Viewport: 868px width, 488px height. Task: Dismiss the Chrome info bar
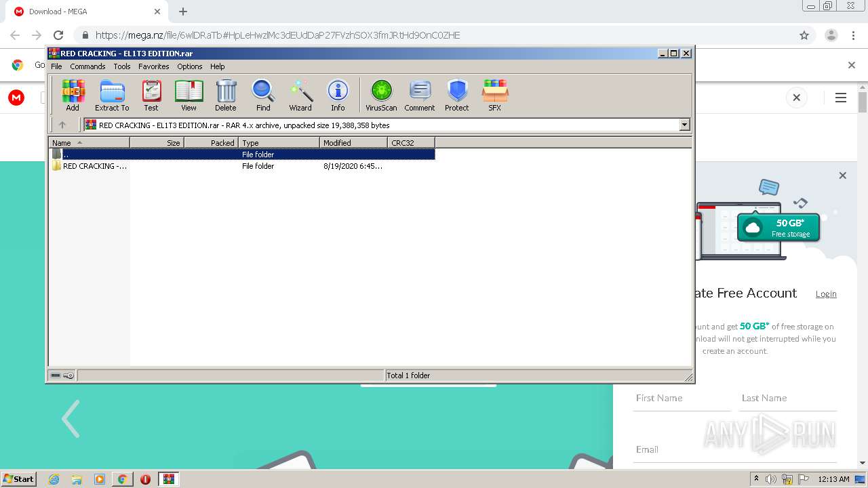coord(852,65)
